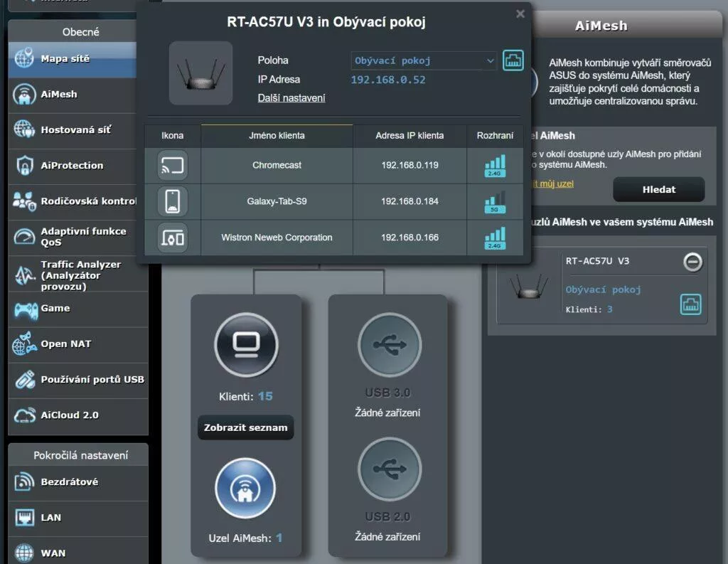Screen dimensions: 728x564
Task: Click the IP address 192.168.0.52
Action: click(388, 80)
